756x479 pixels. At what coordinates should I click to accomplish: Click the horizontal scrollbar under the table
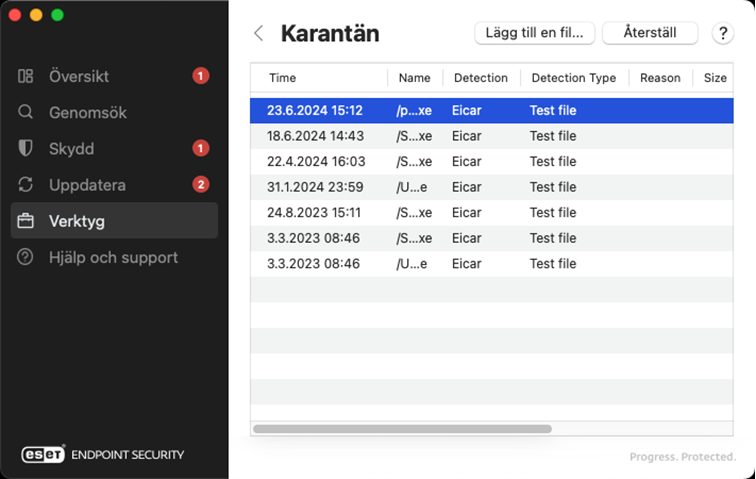click(x=402, y=429)
